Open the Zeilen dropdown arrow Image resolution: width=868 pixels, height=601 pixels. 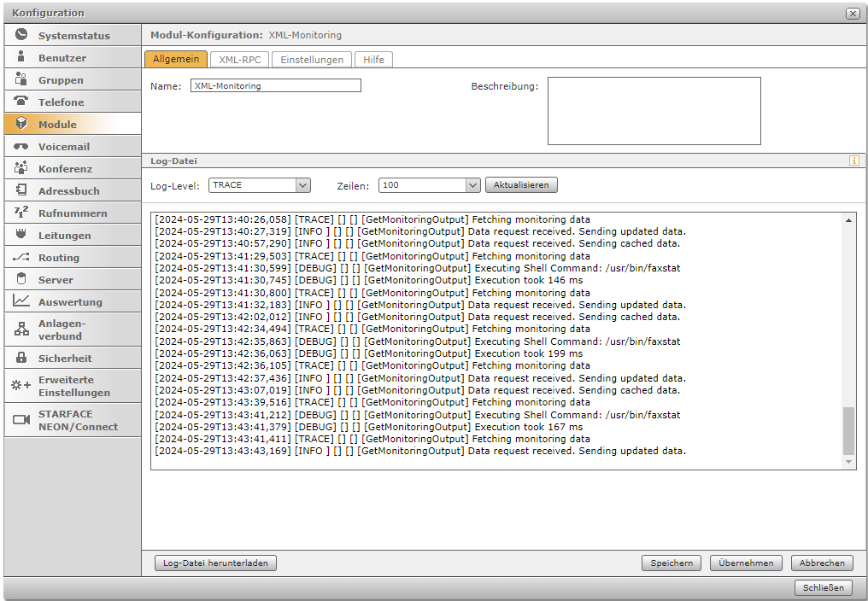point(472,185)
